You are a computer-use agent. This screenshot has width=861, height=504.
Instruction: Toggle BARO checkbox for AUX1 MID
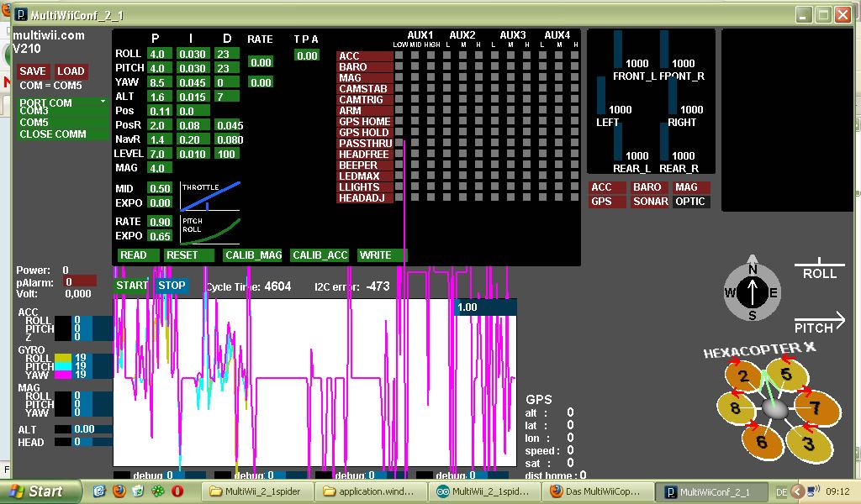[415, 66]
